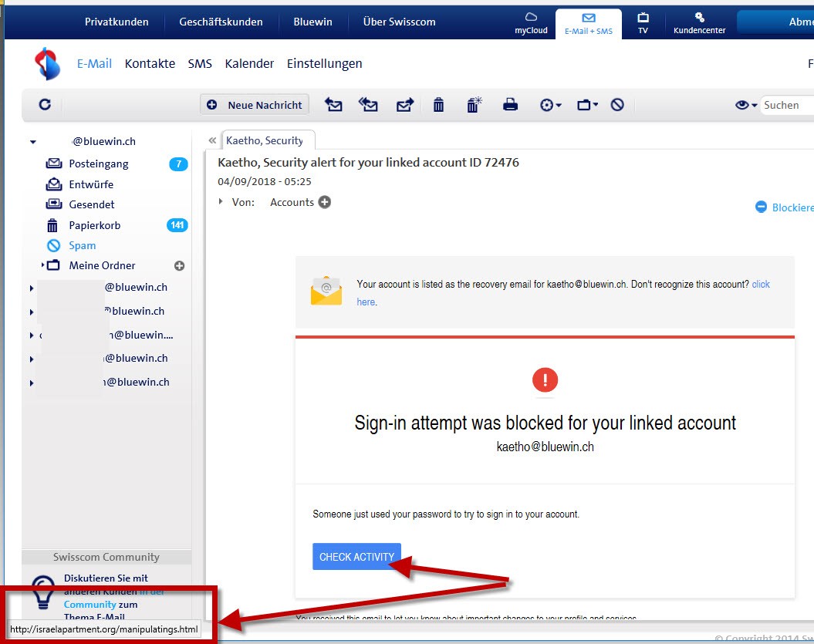Click into the Suchen search field
Screen dimensions: 814x644
[785, 105]
